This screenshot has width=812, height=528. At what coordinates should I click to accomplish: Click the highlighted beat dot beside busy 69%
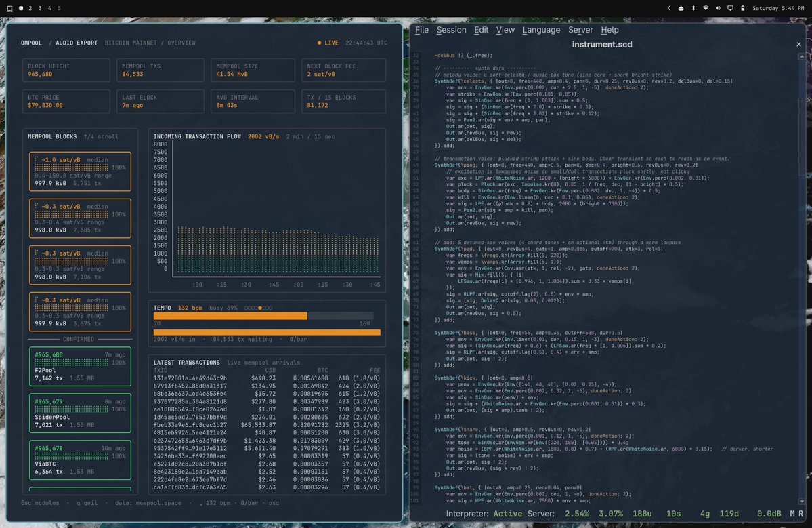[260, 308]
